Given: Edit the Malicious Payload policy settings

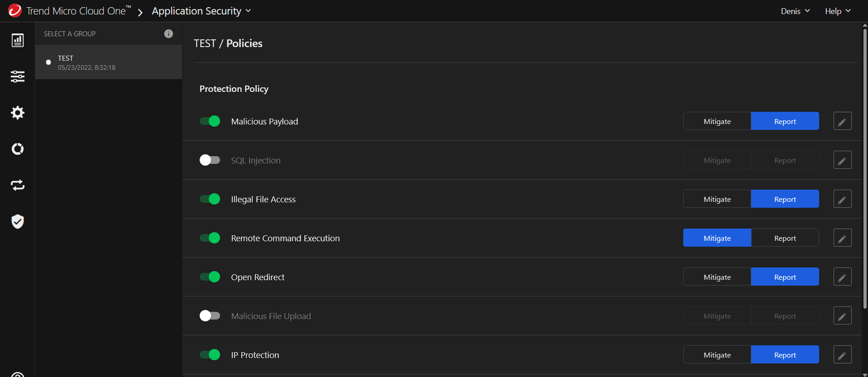Looking at the screenshot, I should [842, 121].
